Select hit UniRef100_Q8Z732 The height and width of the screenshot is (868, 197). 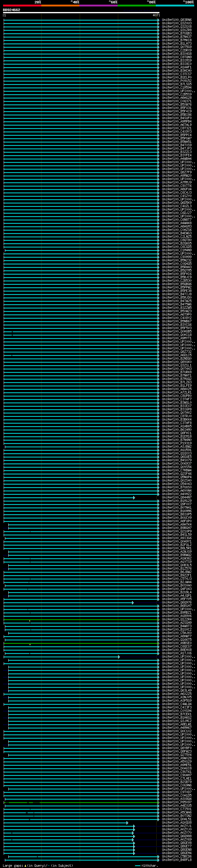pos(176,352)
